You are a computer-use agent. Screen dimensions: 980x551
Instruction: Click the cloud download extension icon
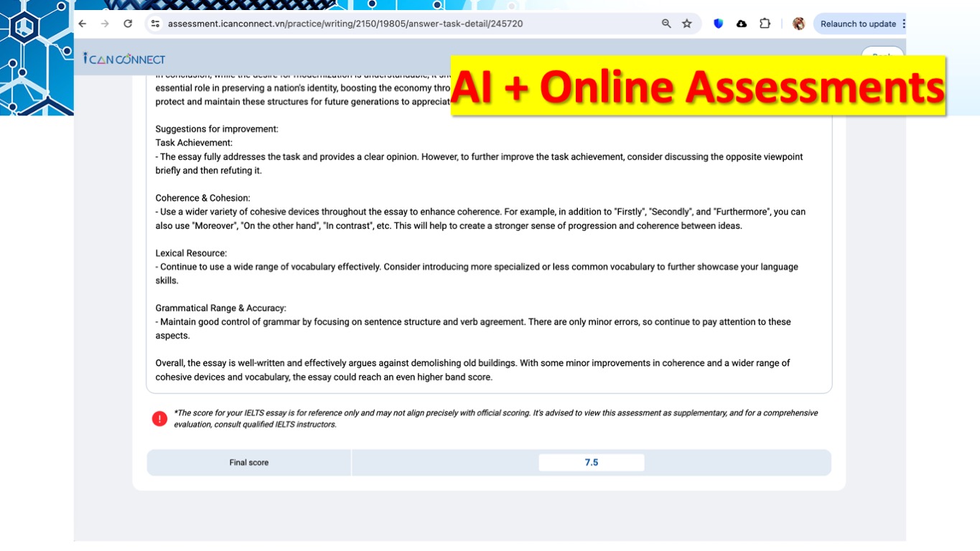tap(742, 24)
